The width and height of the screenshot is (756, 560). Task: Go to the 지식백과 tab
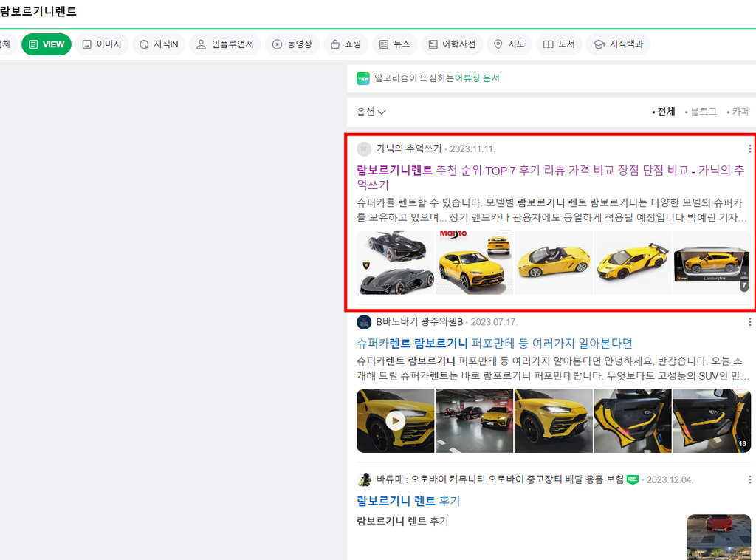pyautogui.click(x=618, y=44)
